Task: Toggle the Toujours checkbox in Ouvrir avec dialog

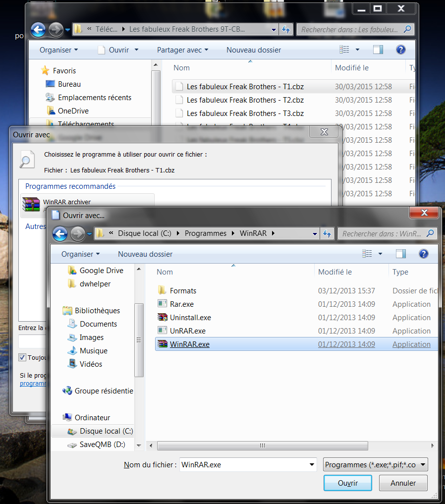Action: [x=22, y=357]
